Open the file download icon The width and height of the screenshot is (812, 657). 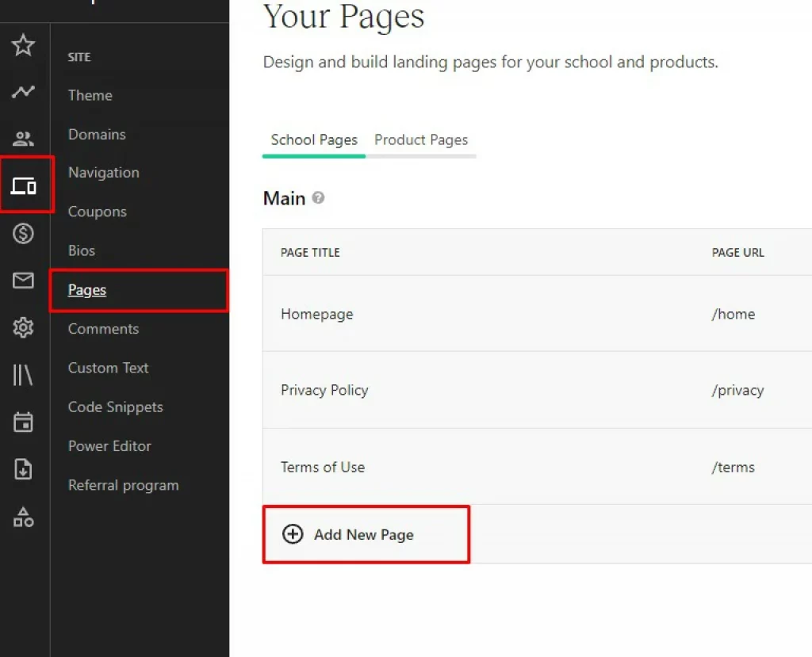coord(24,469)
